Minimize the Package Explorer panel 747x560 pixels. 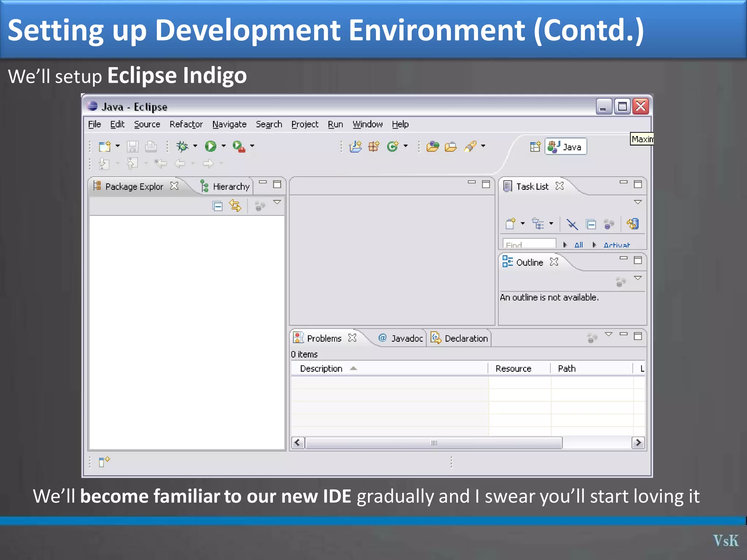(263, 182)
